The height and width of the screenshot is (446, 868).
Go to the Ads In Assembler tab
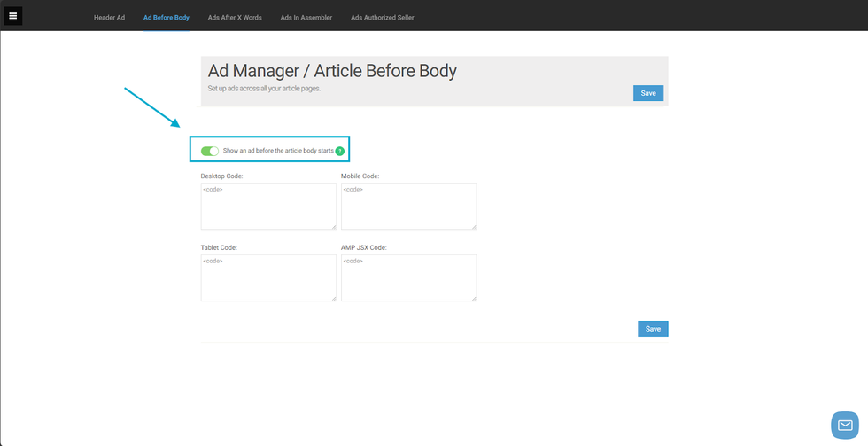[306, 18]
